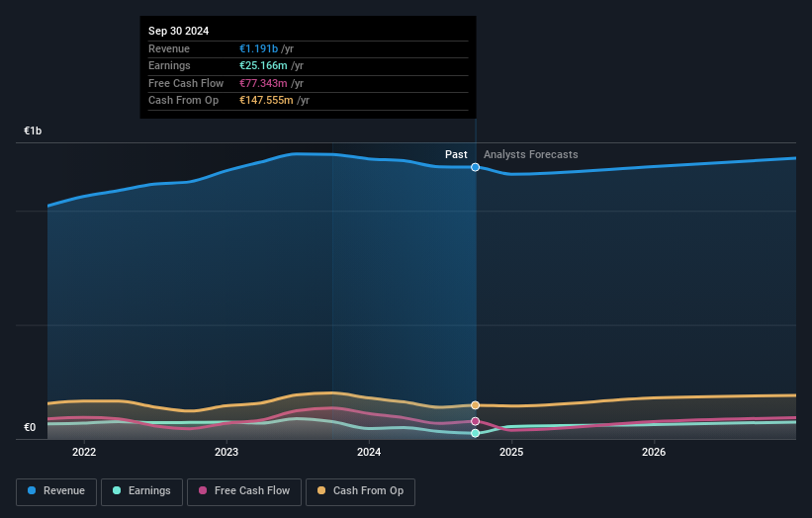Viewport: 812px width, 518px height.
Task: Click the 'Earnings' row label in tooltip
Action: point(169,65)
